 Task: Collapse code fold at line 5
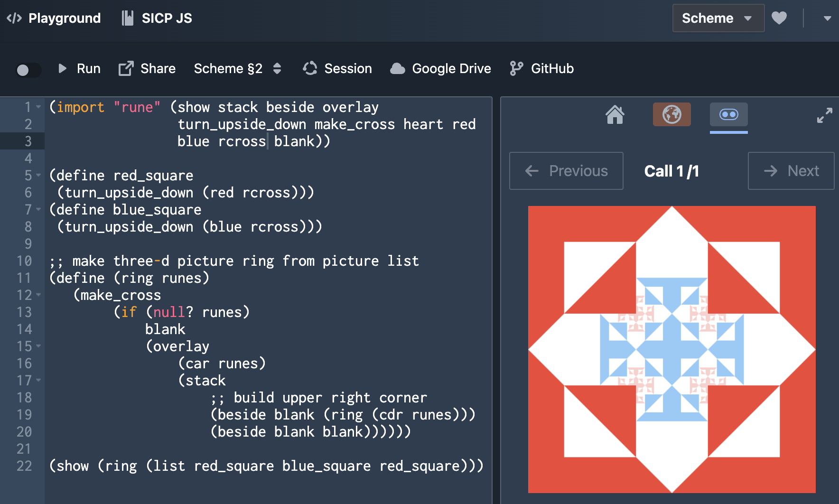(x=38, y=175)
